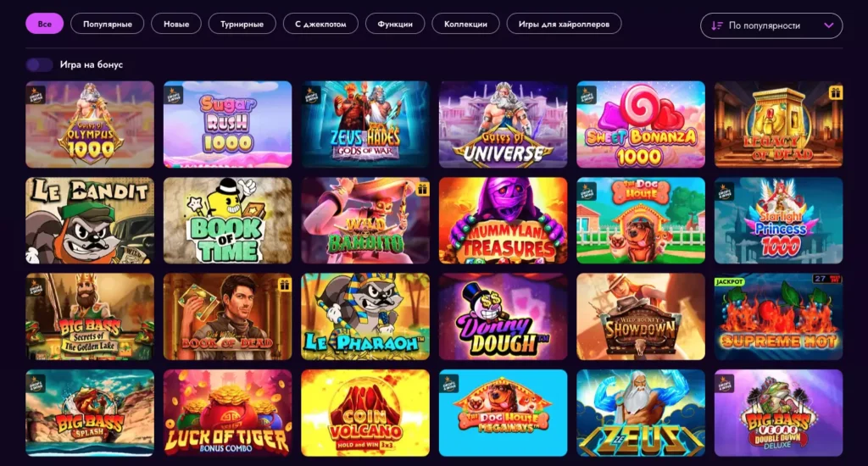Expand sort options via chevron arrow
This screenshot has height=466, width=868.
pos(829,25)
